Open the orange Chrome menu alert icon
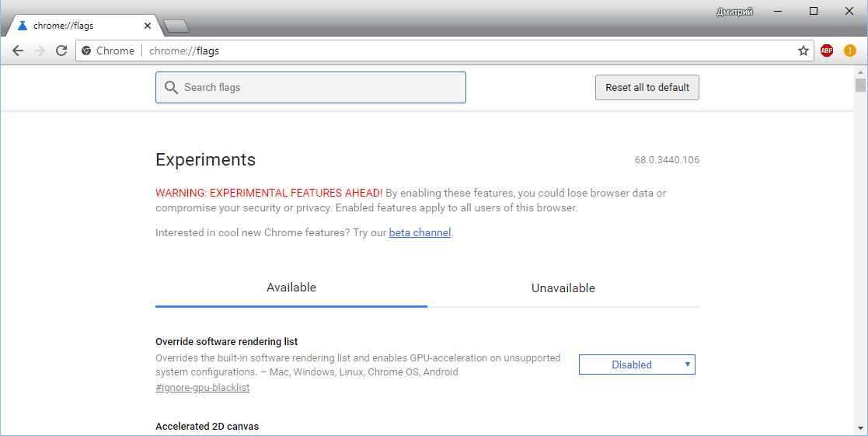Image resolution: width=868 pixels, height=436 pixels. click(850, 51)
